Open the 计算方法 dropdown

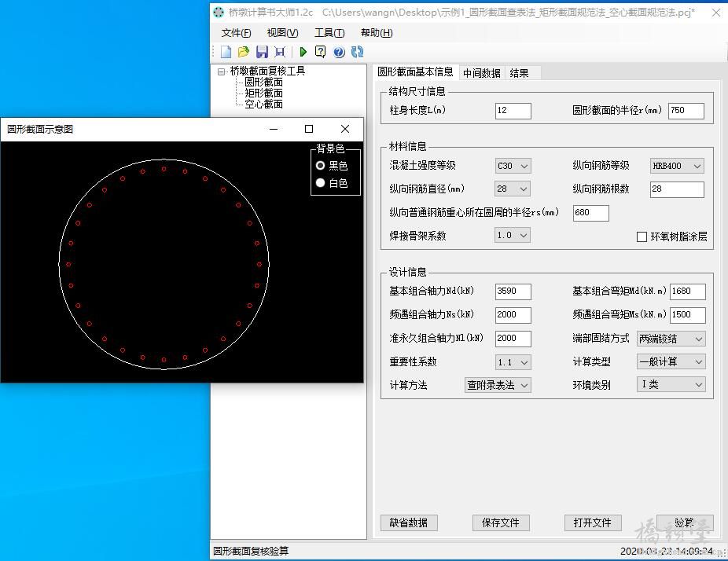click(x=497, y=385)
